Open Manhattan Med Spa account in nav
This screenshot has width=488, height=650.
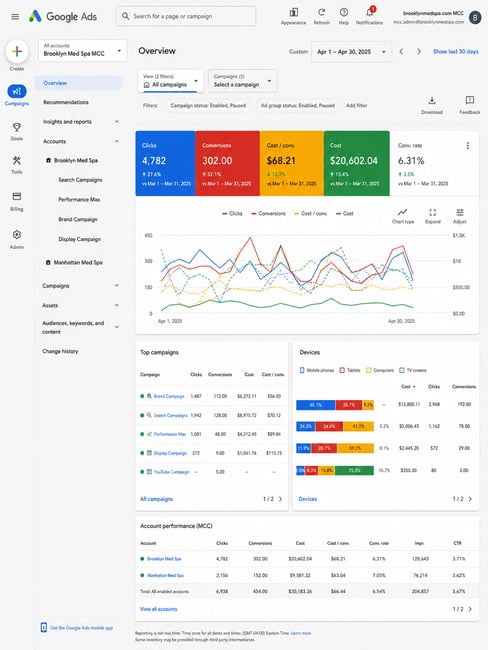tap(74, 262)
